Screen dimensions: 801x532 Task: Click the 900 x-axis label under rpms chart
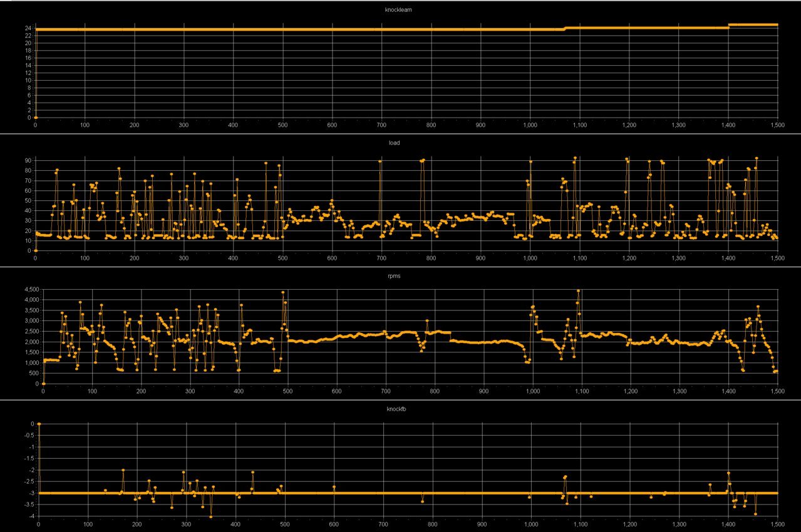point(483,391)
